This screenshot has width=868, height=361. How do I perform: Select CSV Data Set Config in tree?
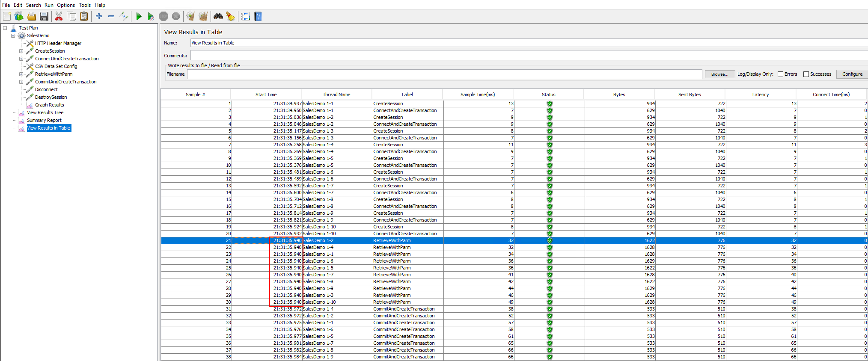pos(56,66)
